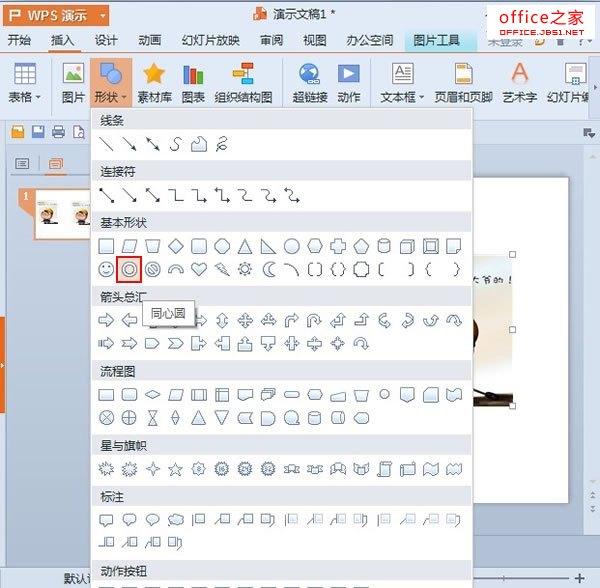Image resolution: width=600 pixels, height=588 pixels.
Task: Select the vertical scroll banner shape
Action: coord(384,469)
